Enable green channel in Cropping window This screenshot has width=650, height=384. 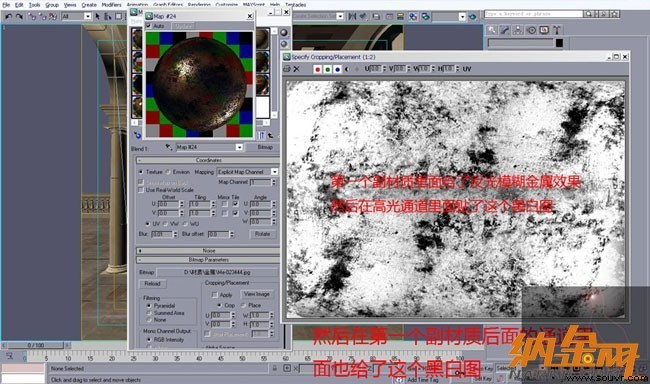click(x=327, y=69)
